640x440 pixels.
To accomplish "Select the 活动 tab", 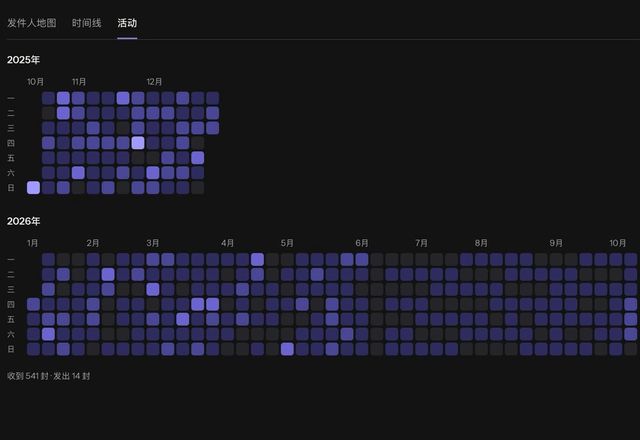I will [127, 23].
